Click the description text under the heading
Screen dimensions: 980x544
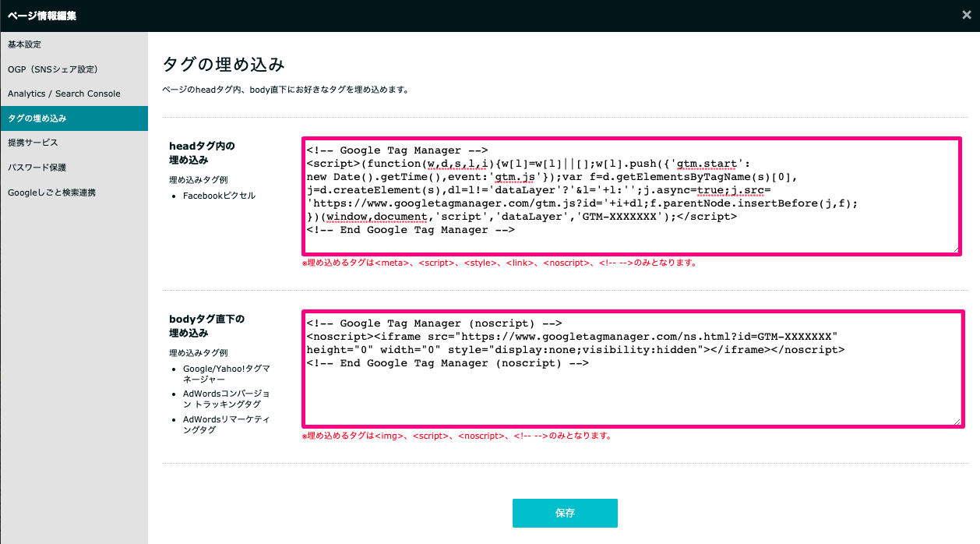coord(285,90)
